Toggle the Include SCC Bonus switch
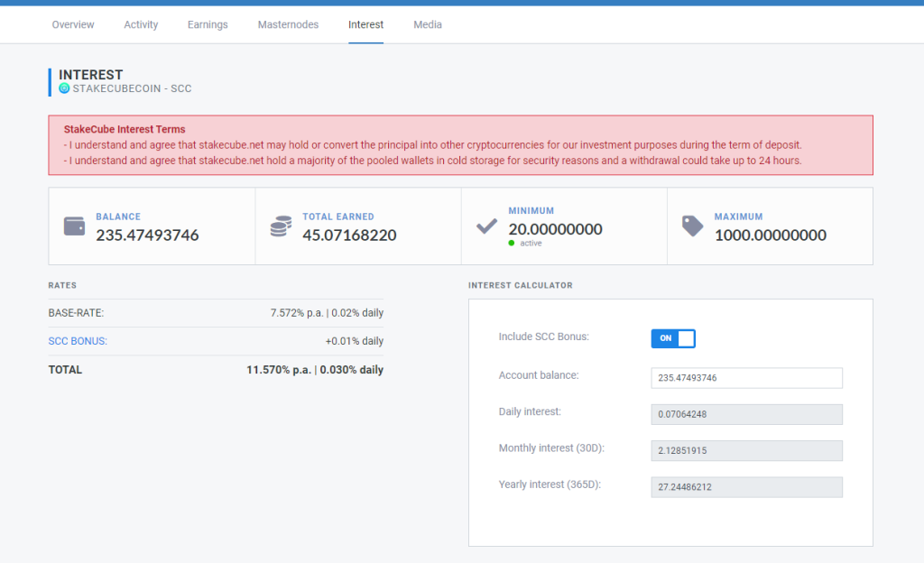The image size is (924, 563). pyautogui.click(x=673, y=338)
